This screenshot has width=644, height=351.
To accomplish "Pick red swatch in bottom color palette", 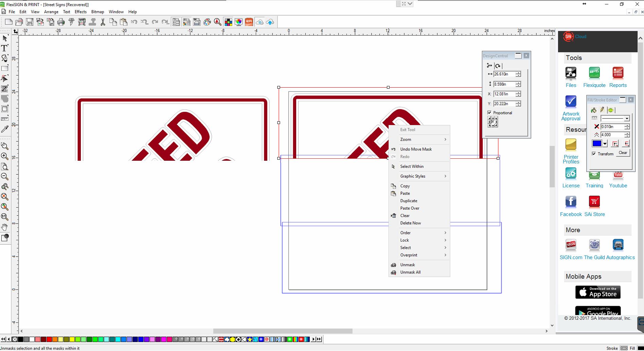I will [49, 339].
